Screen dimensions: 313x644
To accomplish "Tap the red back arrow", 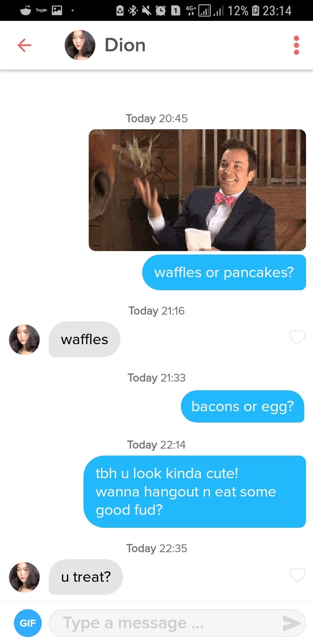I will [24, 45].
